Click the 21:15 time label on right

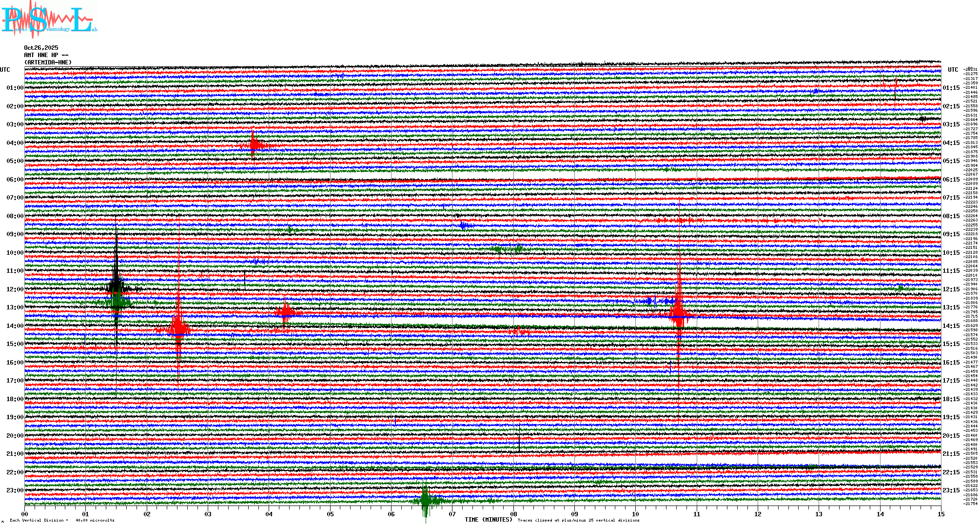951,454
